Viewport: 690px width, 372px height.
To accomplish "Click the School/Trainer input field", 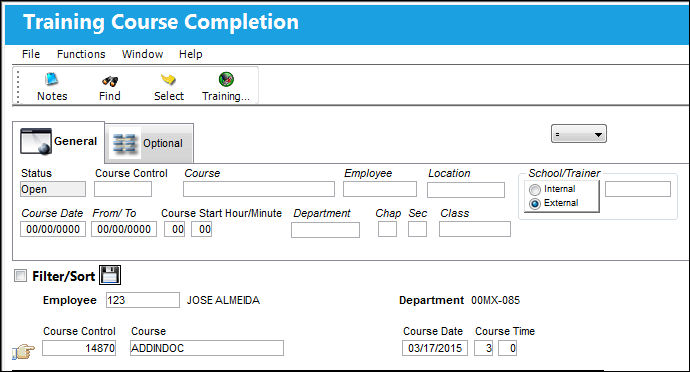I will (x=638, y=189).
